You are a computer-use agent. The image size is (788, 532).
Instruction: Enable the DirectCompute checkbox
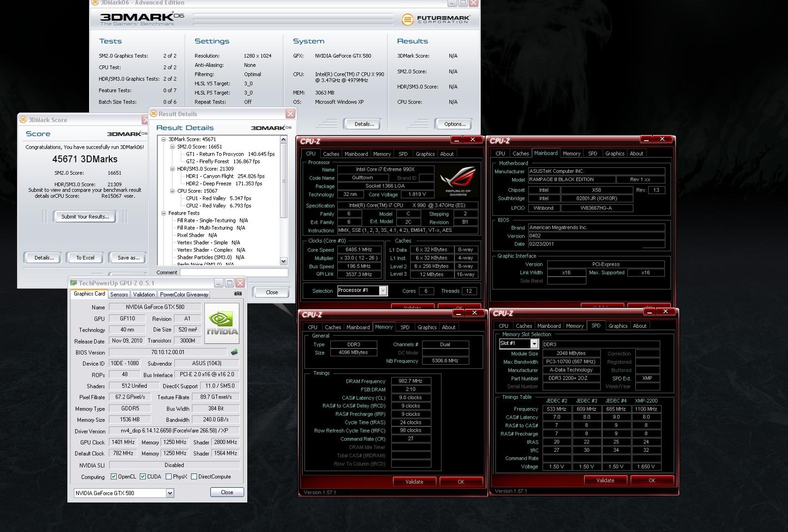click(x=194, y=476)
